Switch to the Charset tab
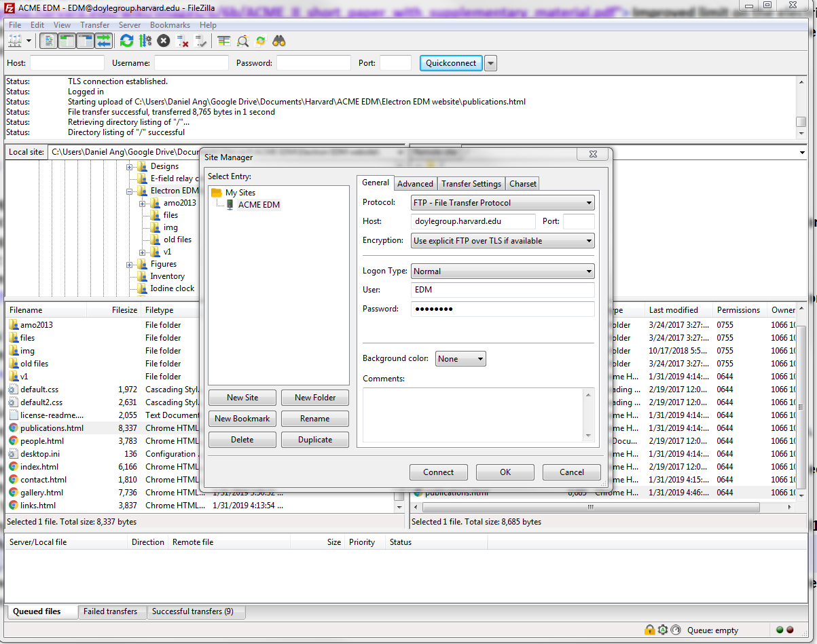Image resolution: width=817 pixels, height=644 pixels. [523, 184]
